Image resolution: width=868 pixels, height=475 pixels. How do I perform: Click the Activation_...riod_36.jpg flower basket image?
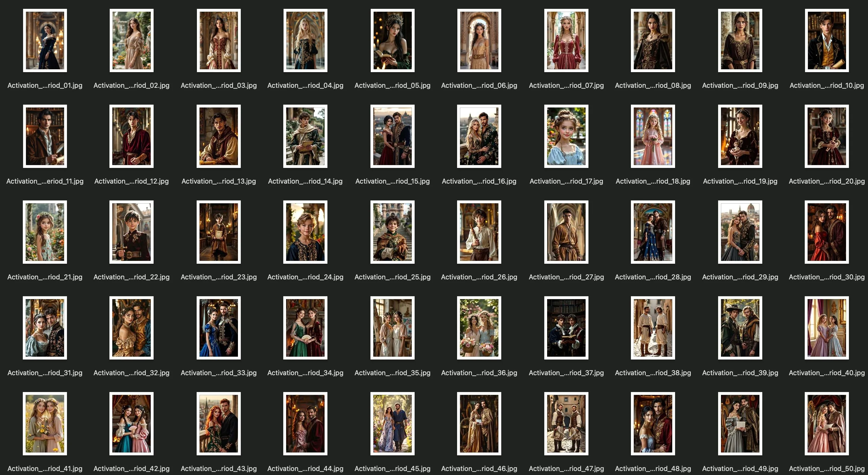pyautogui.click(x=479, y=328)
